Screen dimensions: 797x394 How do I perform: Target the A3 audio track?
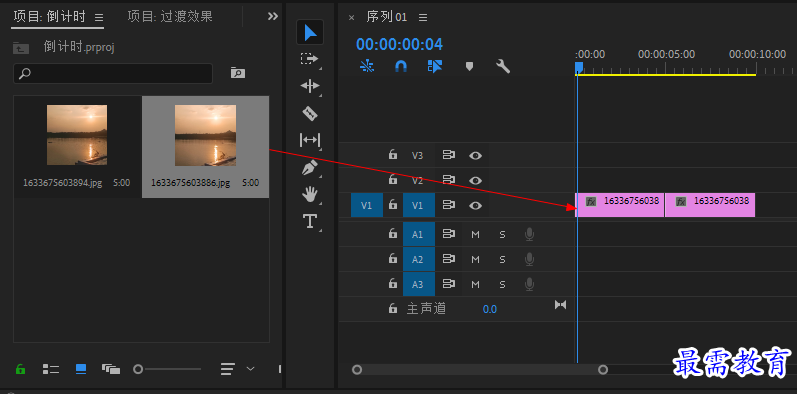(418, 284)
